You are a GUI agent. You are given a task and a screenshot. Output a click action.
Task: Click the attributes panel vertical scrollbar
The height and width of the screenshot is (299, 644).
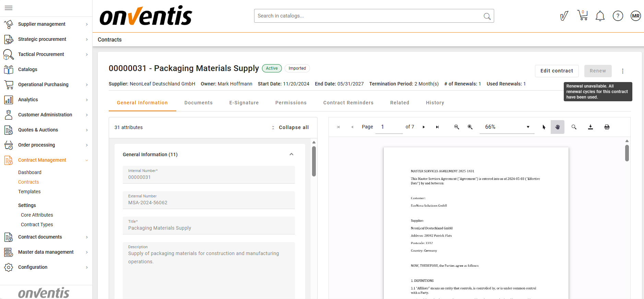314,161
